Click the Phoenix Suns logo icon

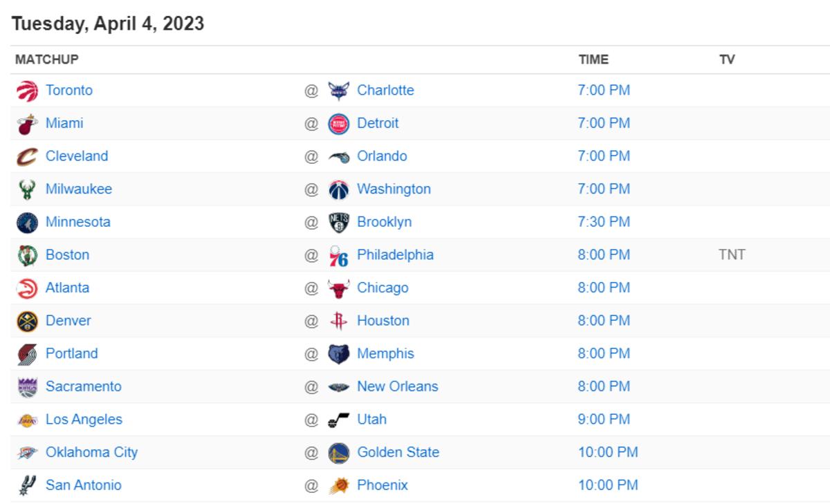[338, 485]
